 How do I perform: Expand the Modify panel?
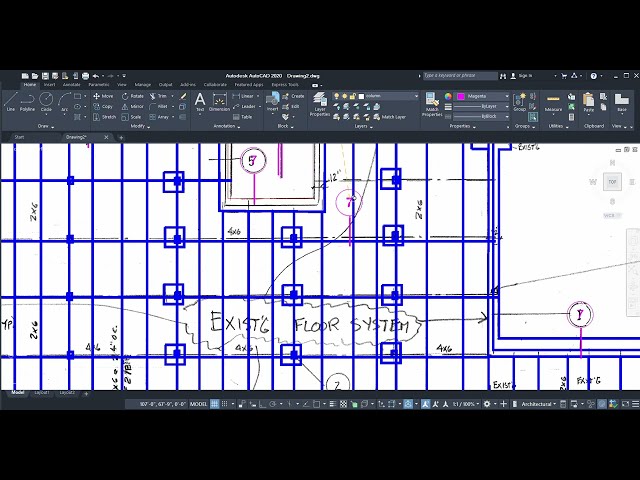(x=140, y=127)
